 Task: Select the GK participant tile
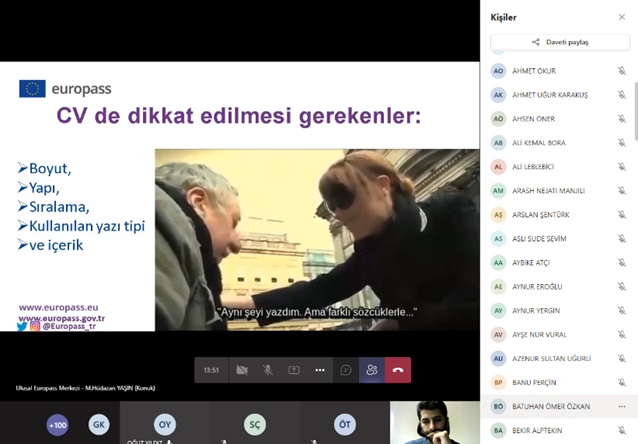[99, 424]
